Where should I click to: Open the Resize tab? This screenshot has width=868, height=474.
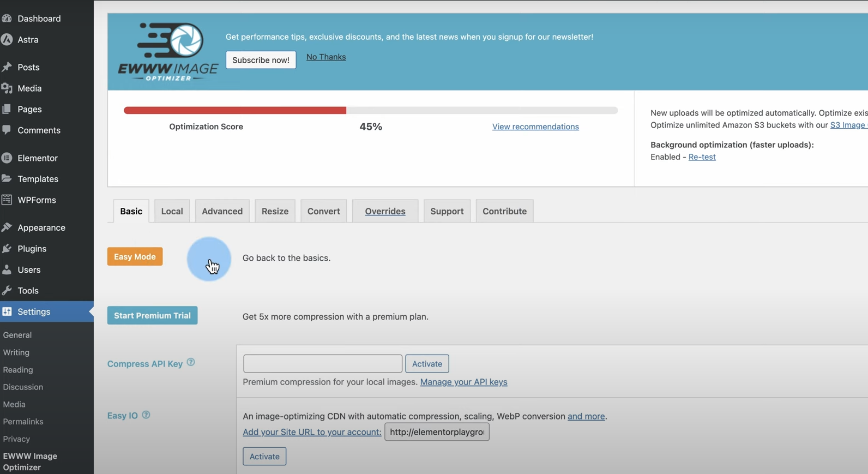(x=275, y=211)
